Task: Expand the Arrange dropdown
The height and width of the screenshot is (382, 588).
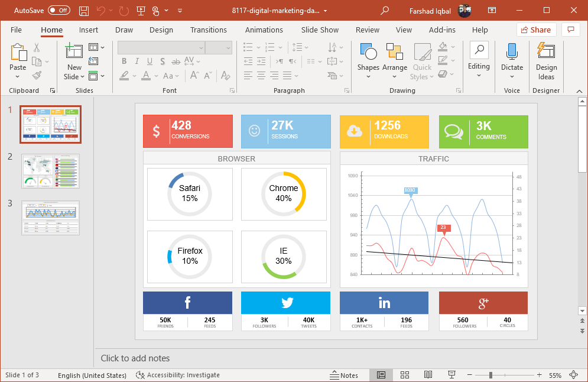Action: [x=395, y=76]
